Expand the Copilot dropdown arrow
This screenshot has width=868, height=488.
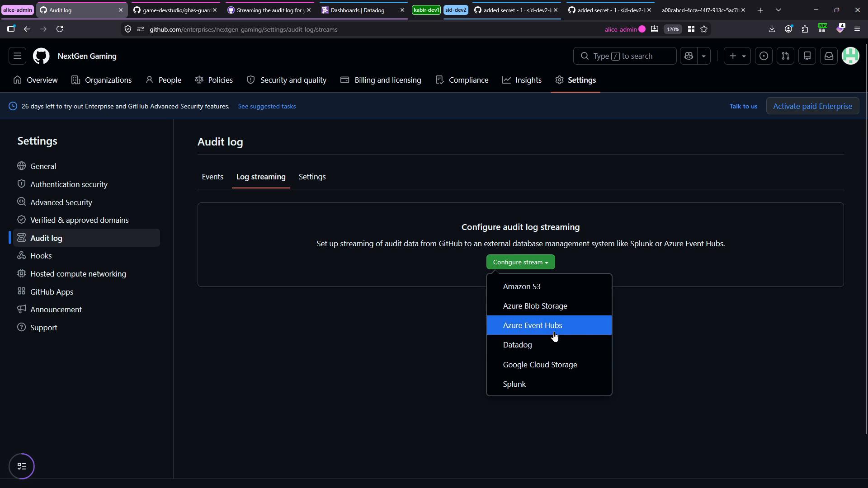pyautogui.click(x=703, y=56)
